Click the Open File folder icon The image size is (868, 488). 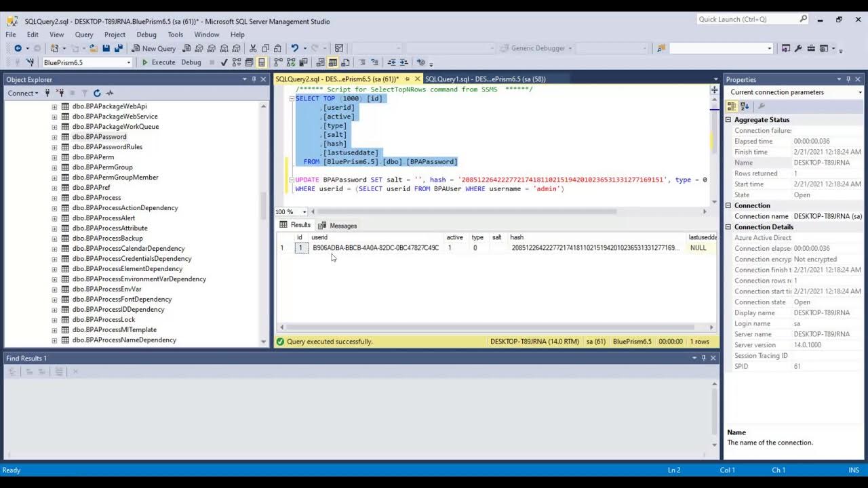click(x=93, y=48)
